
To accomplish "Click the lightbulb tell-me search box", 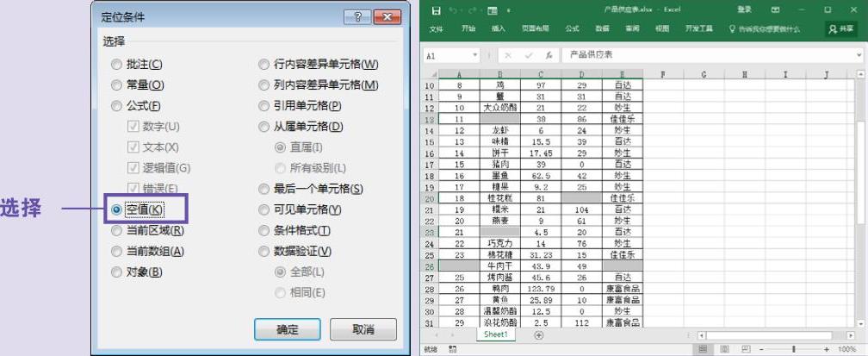I will point(765,28).
